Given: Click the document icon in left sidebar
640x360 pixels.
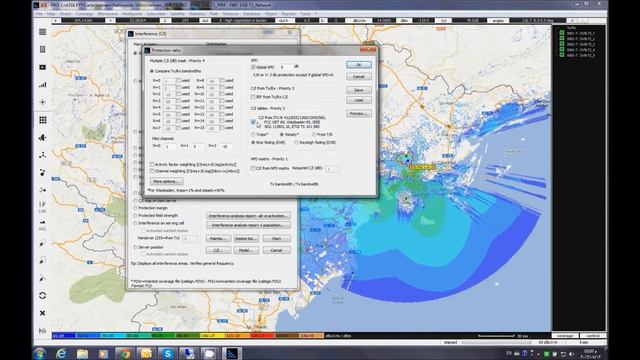Looking at the screenshot, I should [42, 49].
